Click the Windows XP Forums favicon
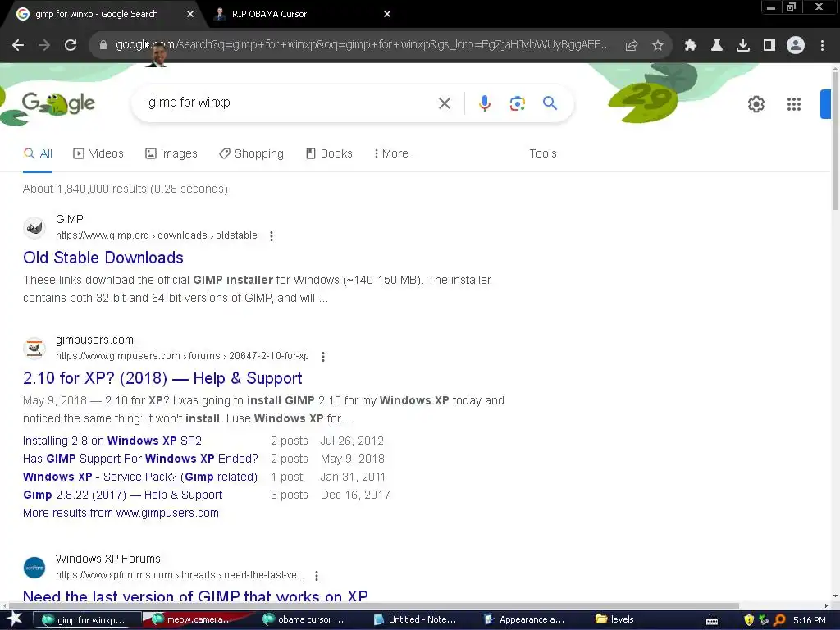 pos(34,568)
